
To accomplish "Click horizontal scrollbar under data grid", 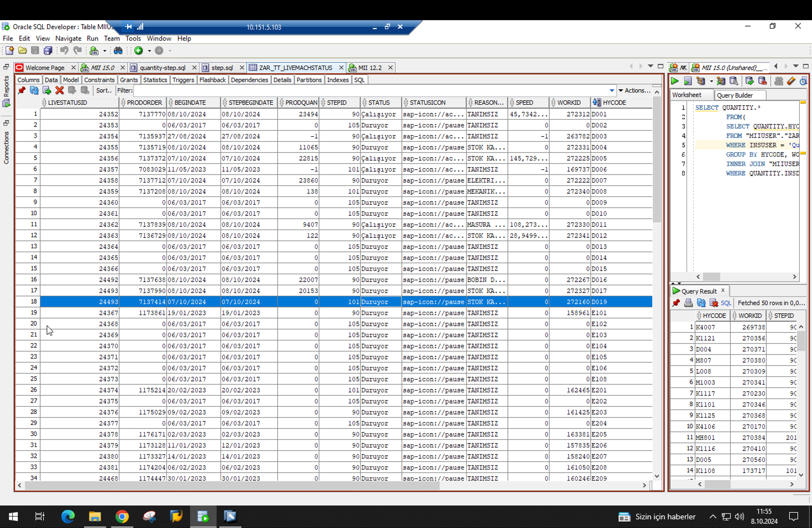I will [x=232, y=485].
